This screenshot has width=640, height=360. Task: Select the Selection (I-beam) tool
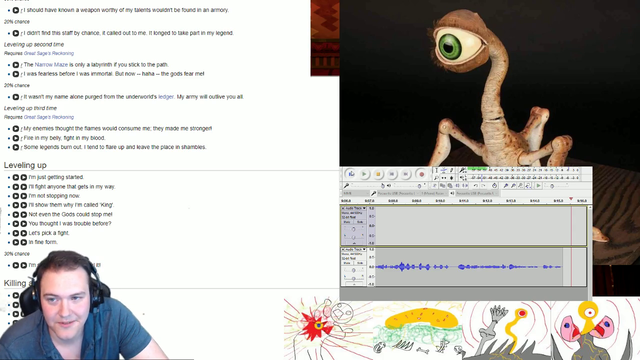click(x=436, y=171)
